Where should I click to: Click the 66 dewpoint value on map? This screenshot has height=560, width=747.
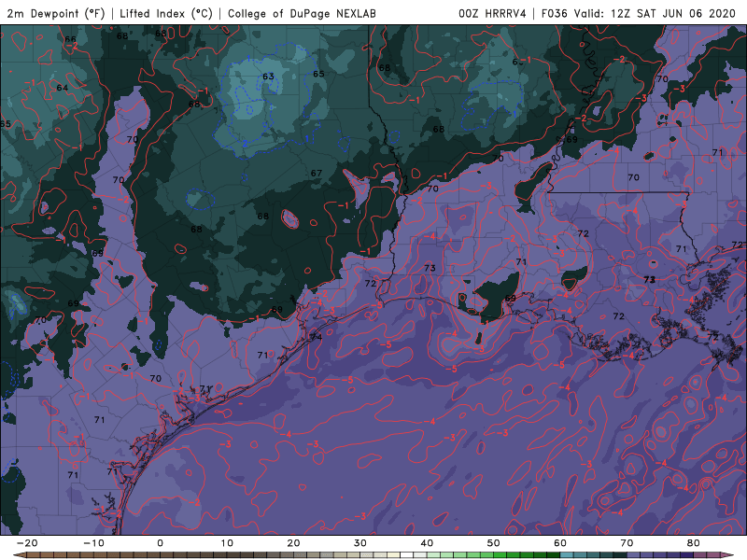pyautogui.click(x=70, y=39)
